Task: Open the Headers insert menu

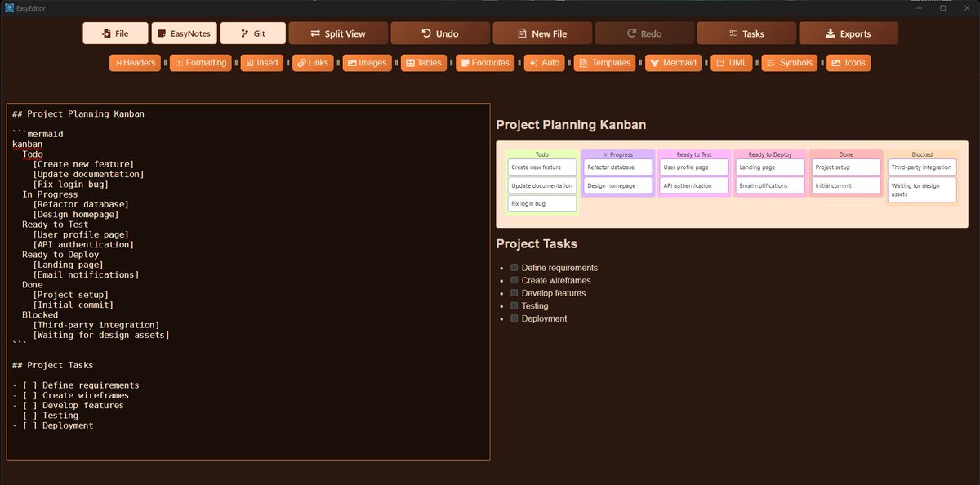Action: coord(135,63)
